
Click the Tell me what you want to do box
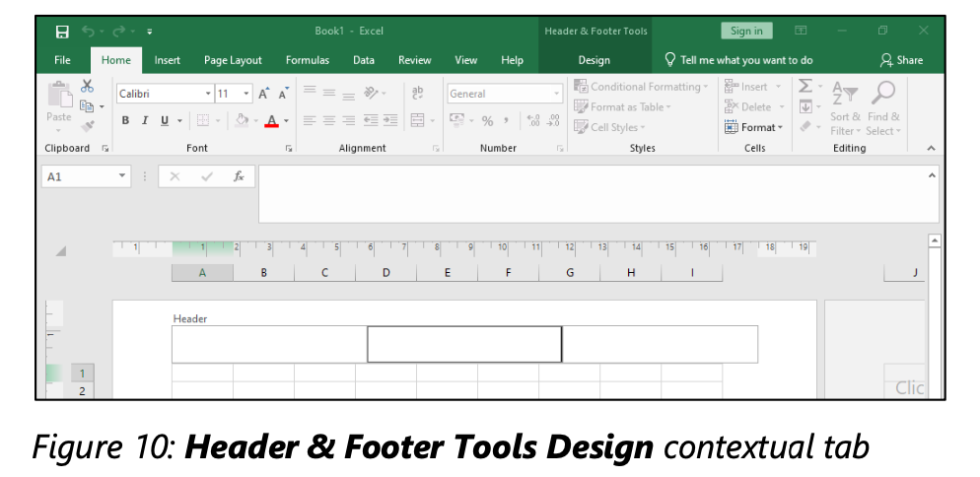[738, 60]
